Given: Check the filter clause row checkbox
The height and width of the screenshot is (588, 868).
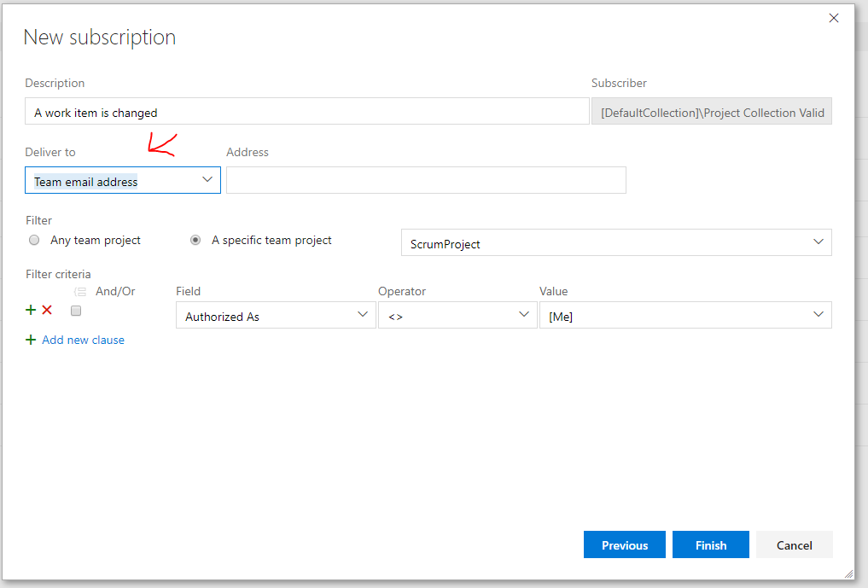Looking at the screenshot, I should (76, 311).
